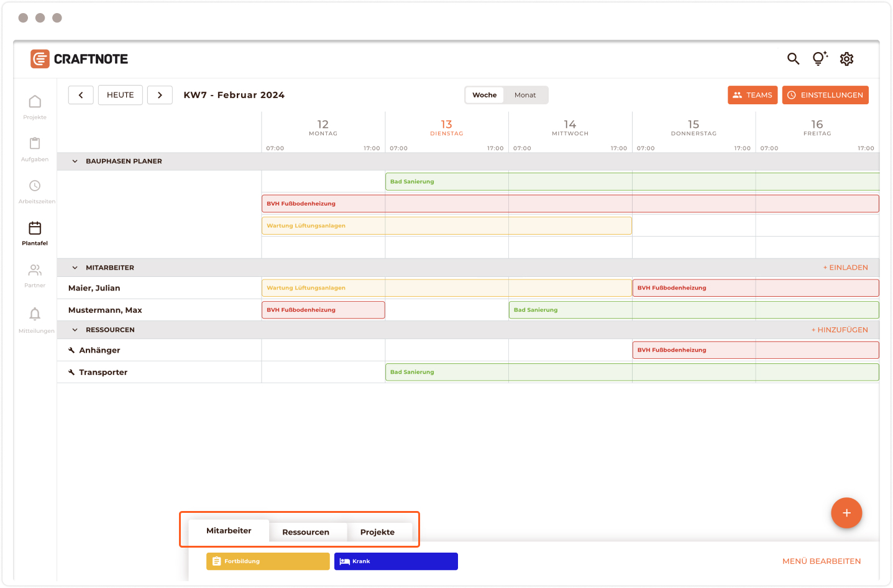This screenshot has height=588, width=893.
Task: Collapse the Ressourcen section
Action: coord(75,330)
